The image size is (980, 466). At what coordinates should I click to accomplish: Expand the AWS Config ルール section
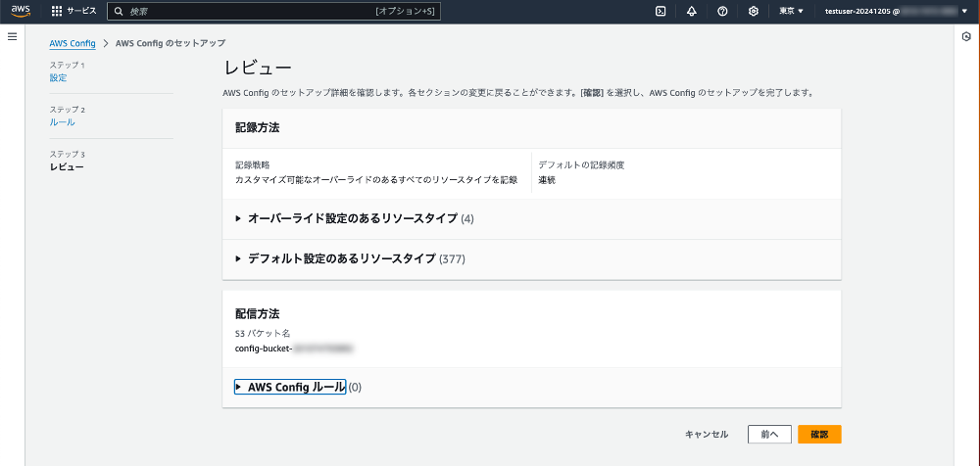click(291, 388)
